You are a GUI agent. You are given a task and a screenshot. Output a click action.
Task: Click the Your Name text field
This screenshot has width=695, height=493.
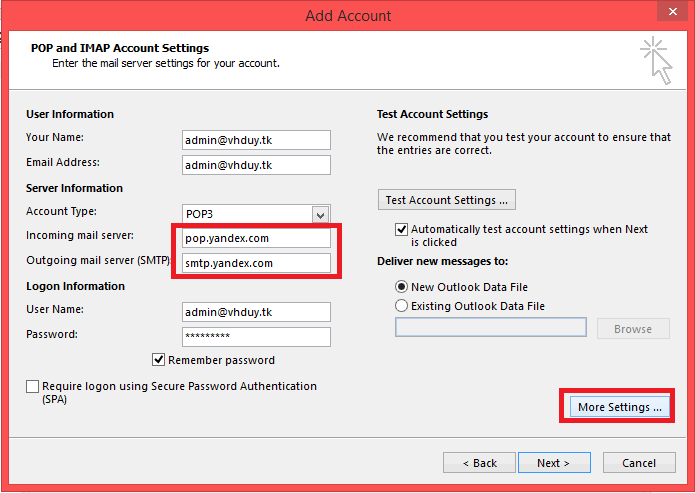[256, 139]
